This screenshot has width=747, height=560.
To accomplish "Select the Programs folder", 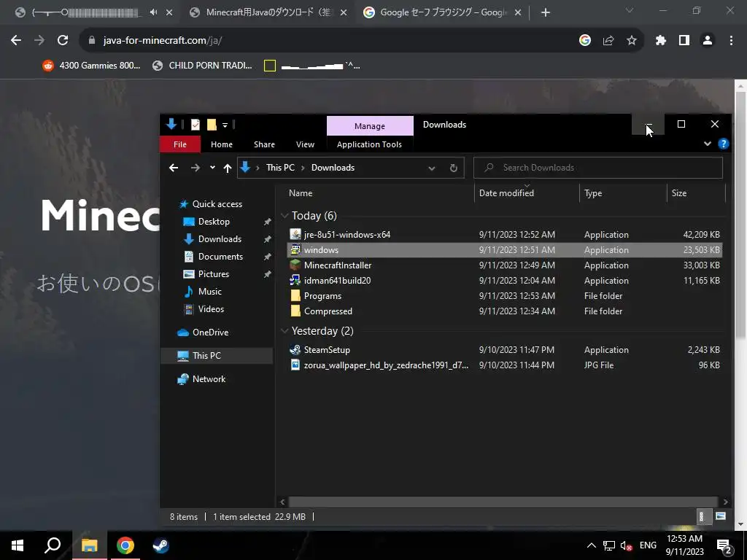I will pyautogui.click(x=505, y=296).
